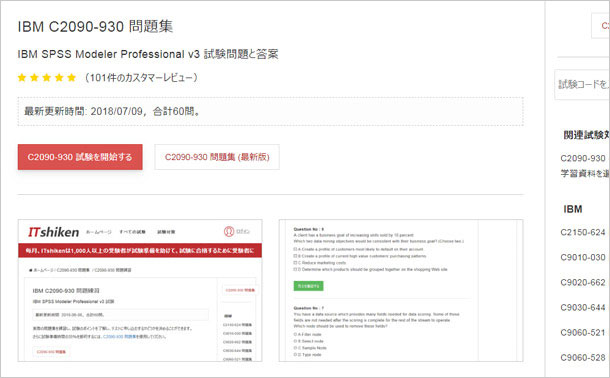Click the IBM C2090-930 問題集 title
Image resolution: width=610 pixels, height=378 pixels.
pos(95,26)
